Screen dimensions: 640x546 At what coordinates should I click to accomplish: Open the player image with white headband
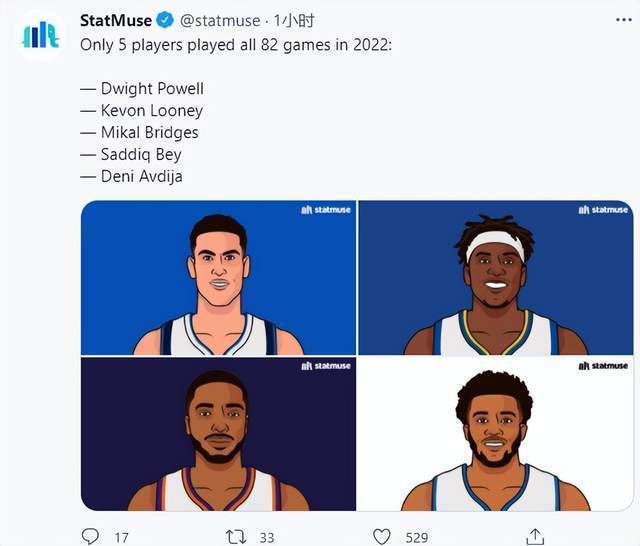pos(496,277)
